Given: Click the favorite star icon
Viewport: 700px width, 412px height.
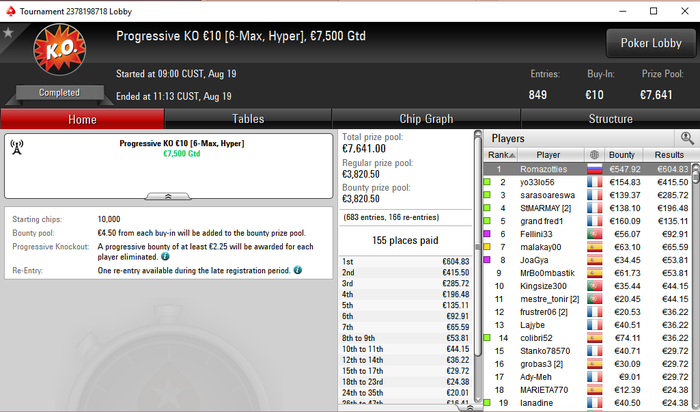Looking at the screenshot, I should point(8,33).
